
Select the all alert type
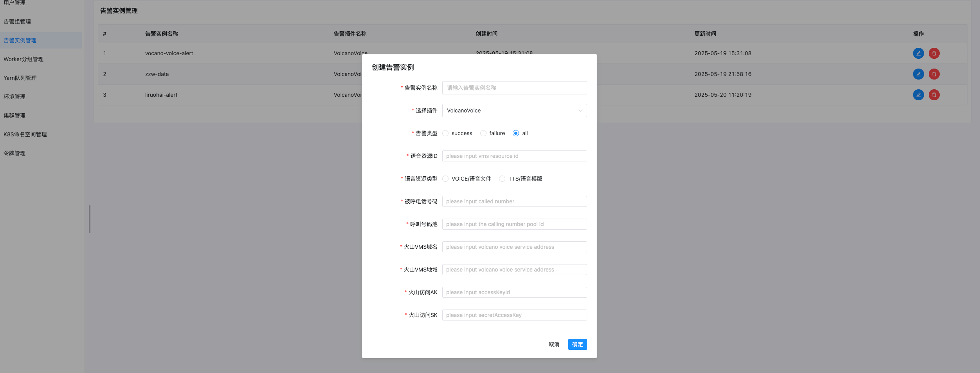(x=516, y=133)
